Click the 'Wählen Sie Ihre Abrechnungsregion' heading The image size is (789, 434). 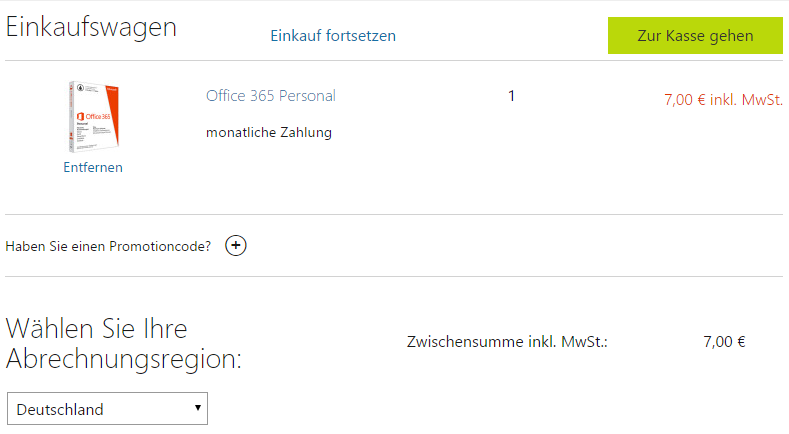click(x=124, y=343)
